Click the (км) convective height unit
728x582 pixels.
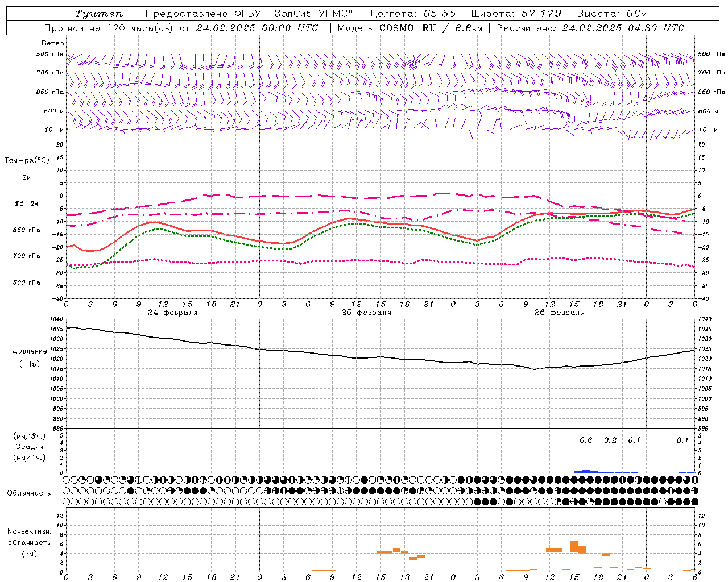pos(29,554)
